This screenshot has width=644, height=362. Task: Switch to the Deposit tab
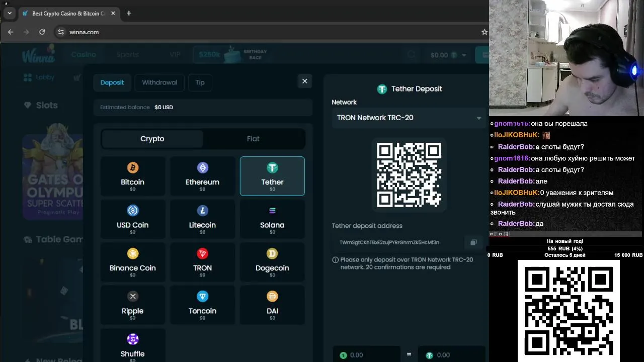pos(112,82)
